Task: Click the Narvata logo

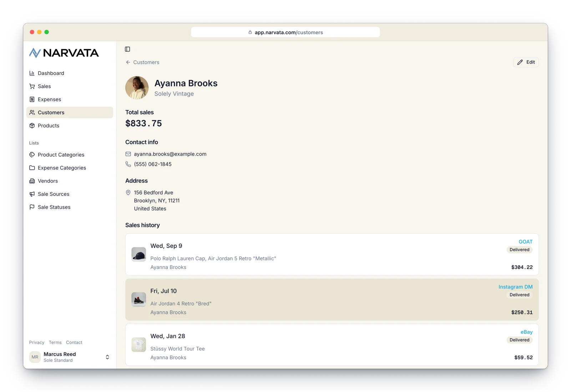Action: pyautogui.click(x=64, y=53)
